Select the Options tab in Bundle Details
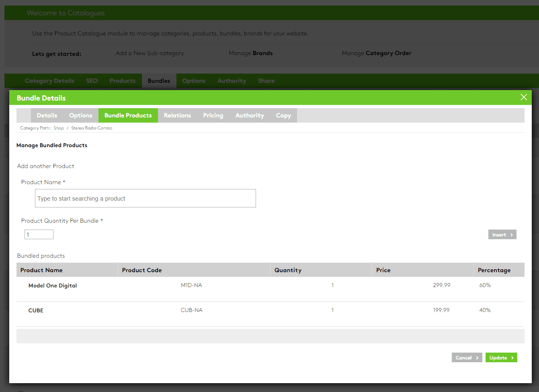 coord(80,115)
